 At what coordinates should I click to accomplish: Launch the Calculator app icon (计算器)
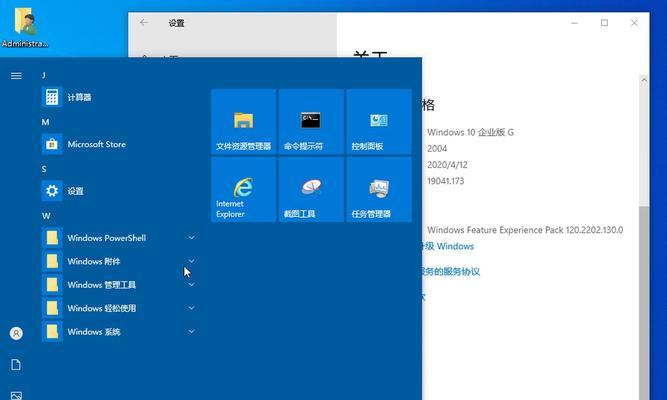pos(52,97)
